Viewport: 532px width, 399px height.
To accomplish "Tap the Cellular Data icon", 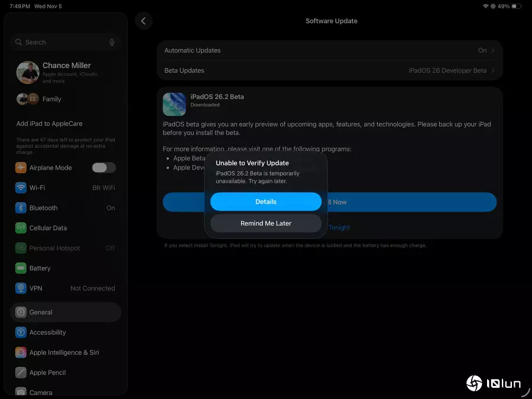I will [21, 228].
